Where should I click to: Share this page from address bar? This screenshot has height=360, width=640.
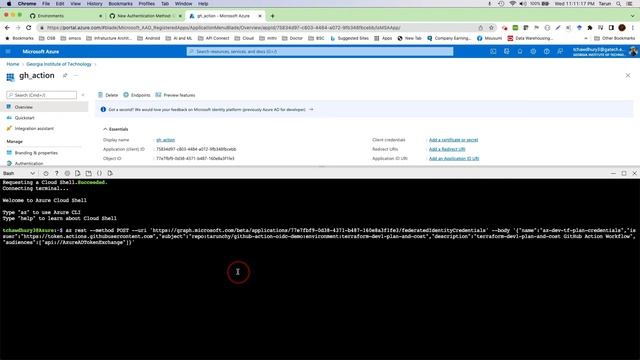click(480, 28)
